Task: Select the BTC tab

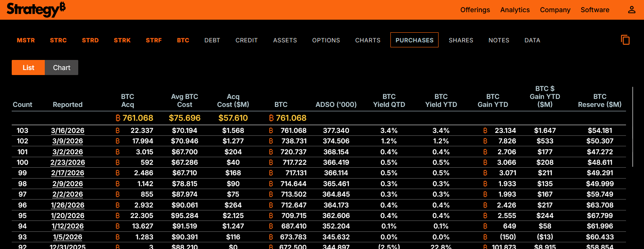Action: 183,40
